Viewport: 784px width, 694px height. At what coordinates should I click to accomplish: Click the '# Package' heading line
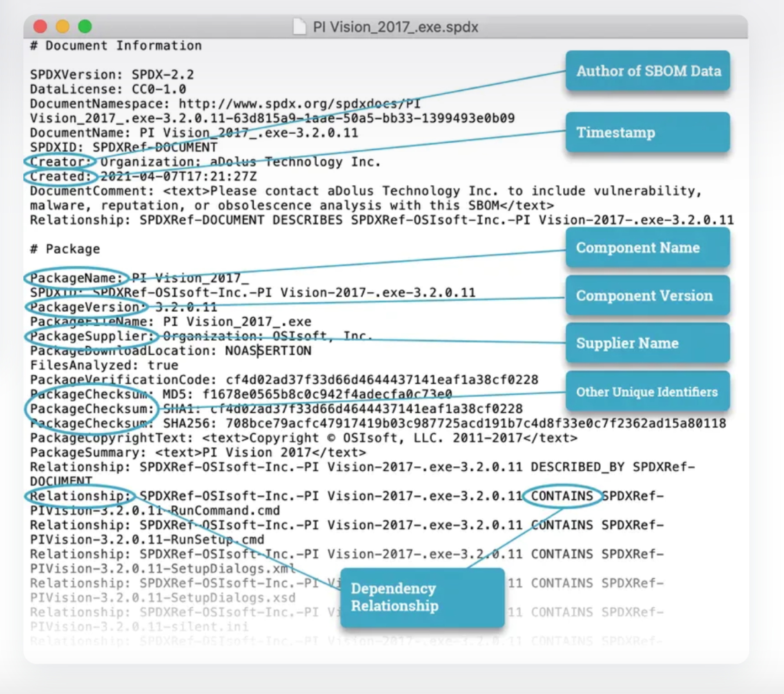click(65, 249)
